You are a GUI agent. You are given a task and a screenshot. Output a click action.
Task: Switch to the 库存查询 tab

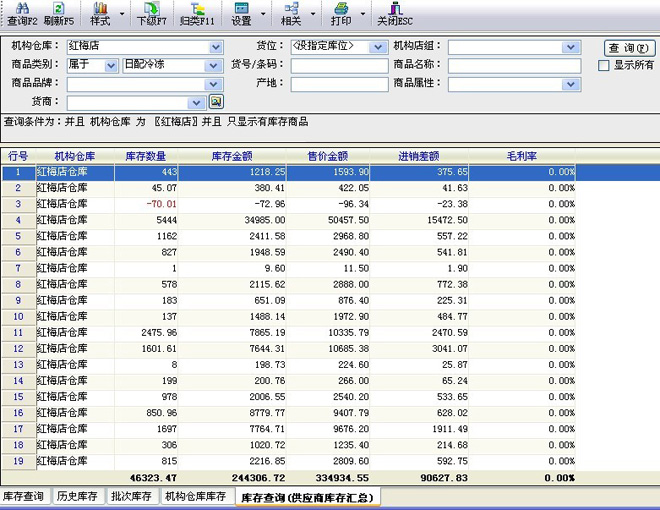[x=24, y=496]
